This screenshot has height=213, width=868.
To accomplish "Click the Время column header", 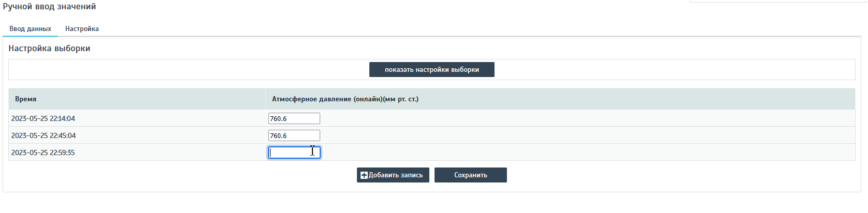I will pos(26,99).
